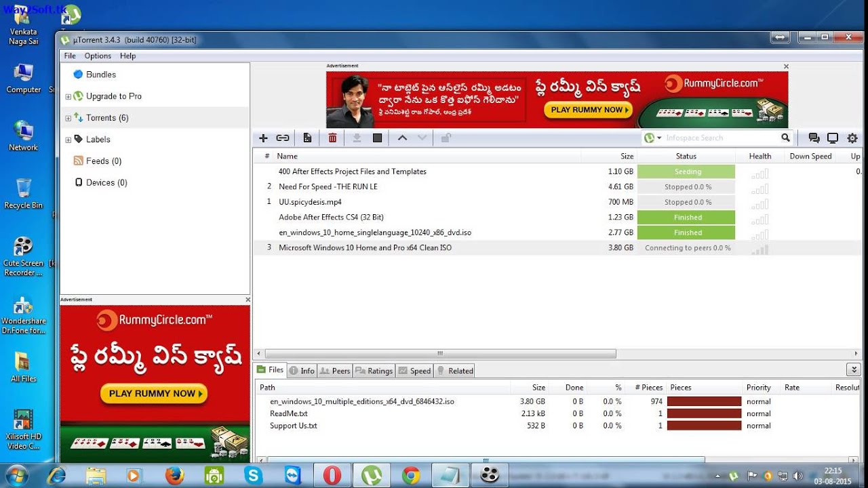868x488 pixels.
Task: Switch to the Files tab
Action: point(270,370)
